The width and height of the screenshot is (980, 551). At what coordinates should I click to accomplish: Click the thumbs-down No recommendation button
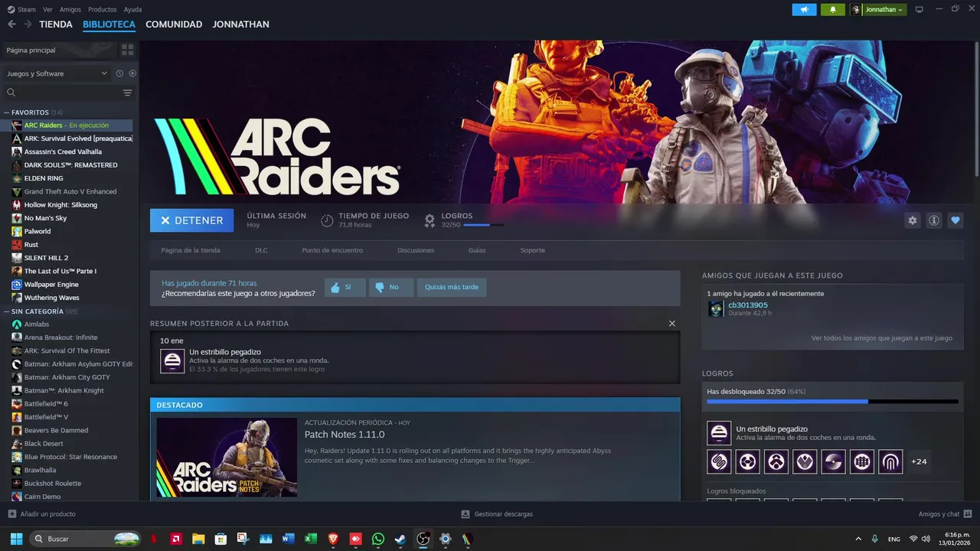click(390, 287)
